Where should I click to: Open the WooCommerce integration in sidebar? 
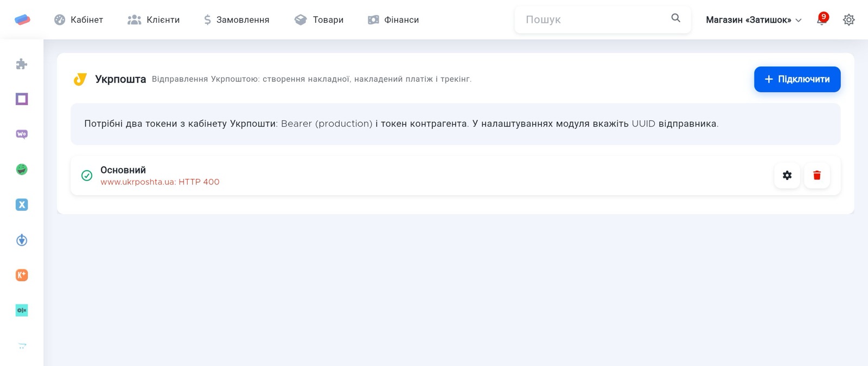[x=22, y=134]
